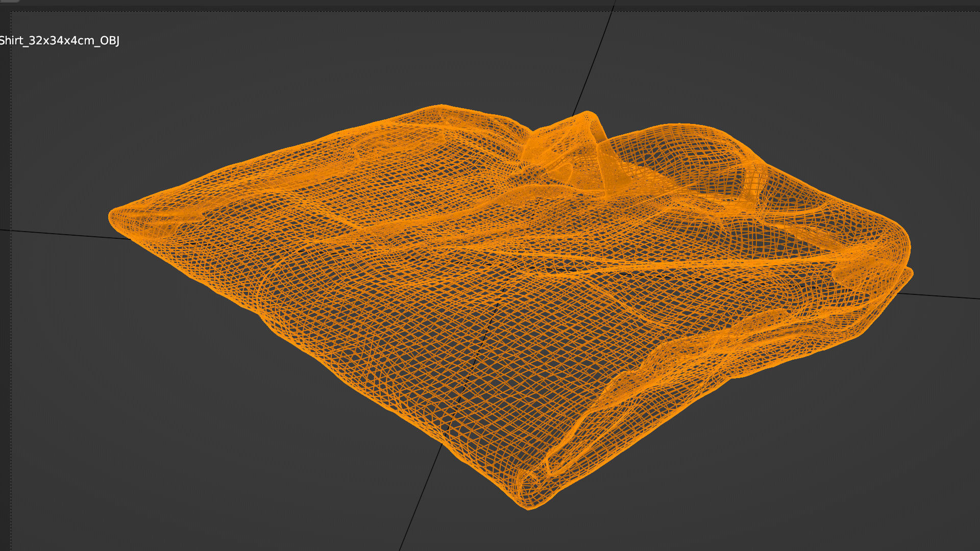Click the bottom corner of the shirt mesh
980x551 pixels.
528,505
